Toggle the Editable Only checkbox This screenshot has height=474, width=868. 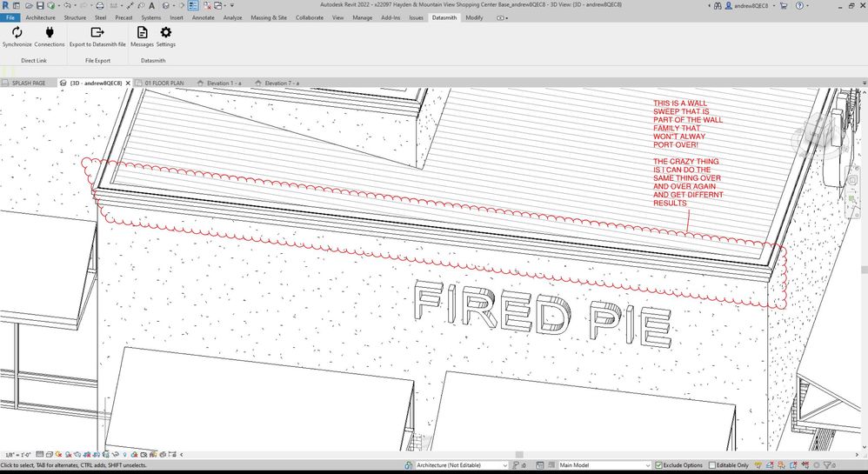712,465
